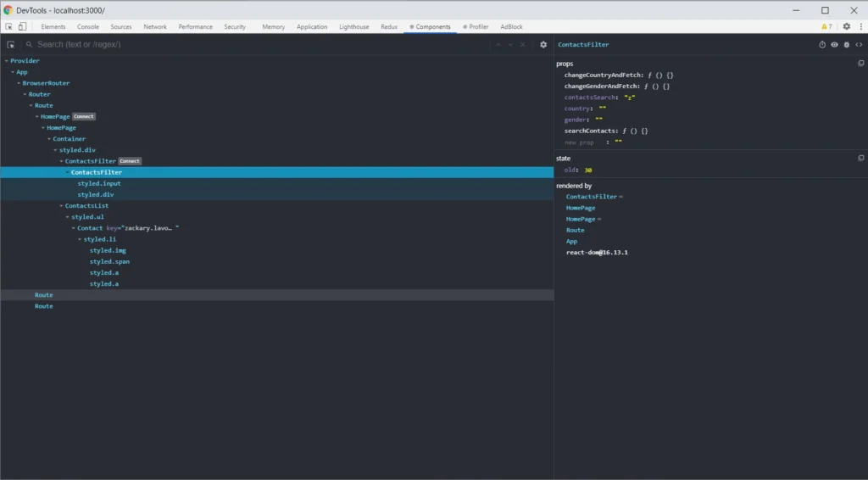Click the searchContacts function prop
868x480 pixels.
(x=606, y=131)
